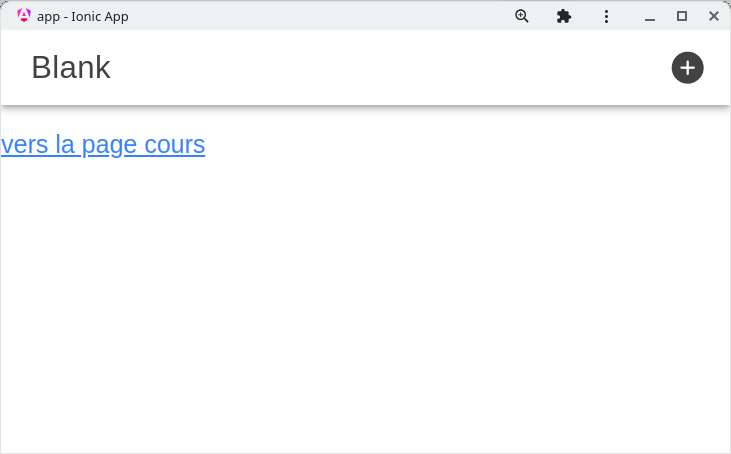Click empty title bar space before zoom icon
The height and width of the screenshot is (454, 731).
pyautogui.click(x=320, y=16)
